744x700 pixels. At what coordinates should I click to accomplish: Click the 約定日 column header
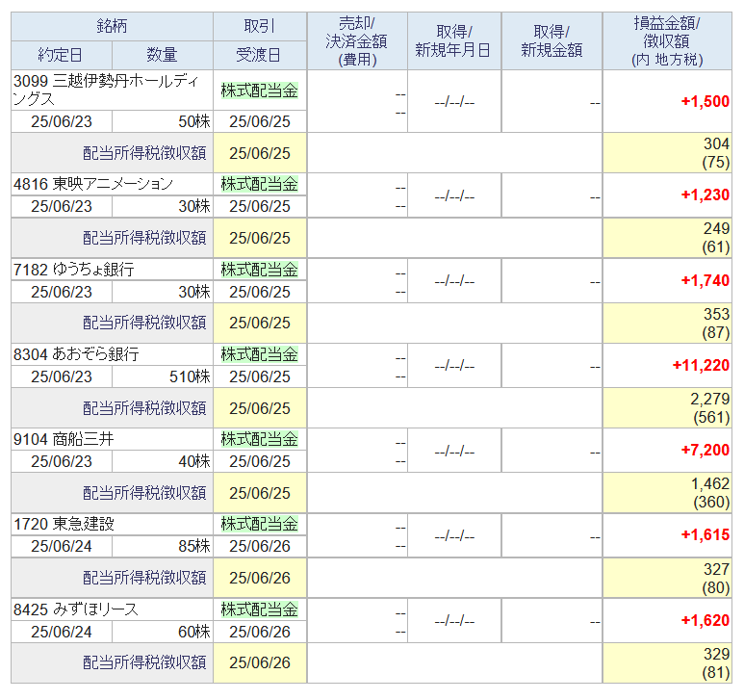tap(62, 55)
